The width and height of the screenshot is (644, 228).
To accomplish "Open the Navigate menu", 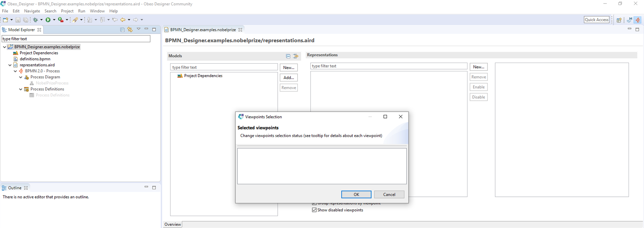I will click(32, 11).
